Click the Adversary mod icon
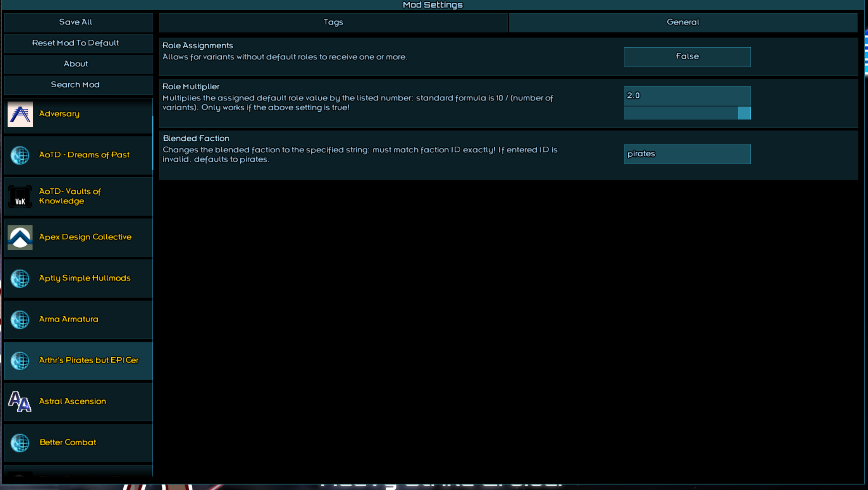868x490 pixels. tap(20, 114)
